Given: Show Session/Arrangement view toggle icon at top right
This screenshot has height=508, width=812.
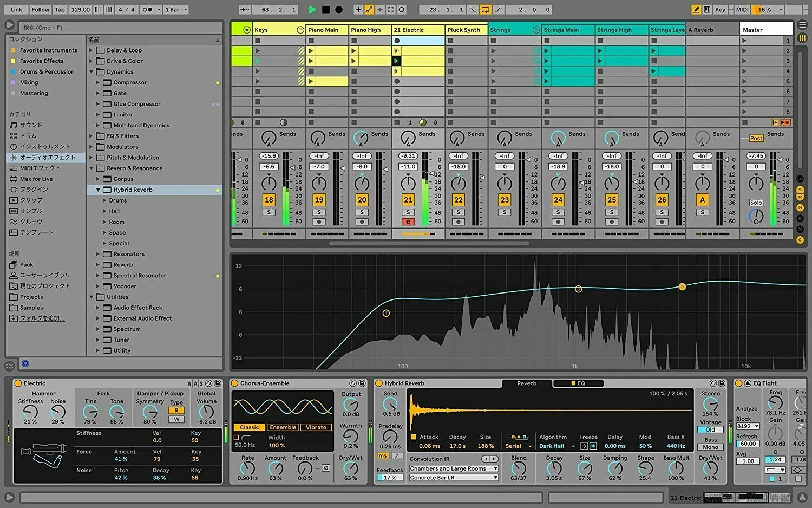Looking at the screenshot, I should (802, 25).
